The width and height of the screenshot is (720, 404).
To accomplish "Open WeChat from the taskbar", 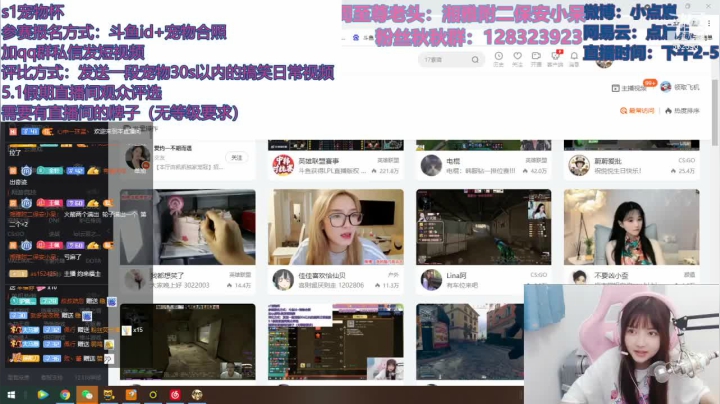I will (x=87, y=395).
